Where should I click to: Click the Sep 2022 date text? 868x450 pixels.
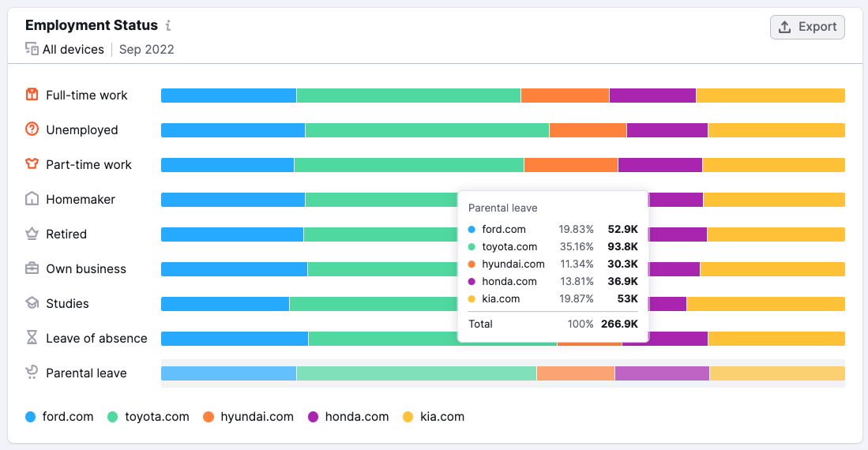point(146,49)
